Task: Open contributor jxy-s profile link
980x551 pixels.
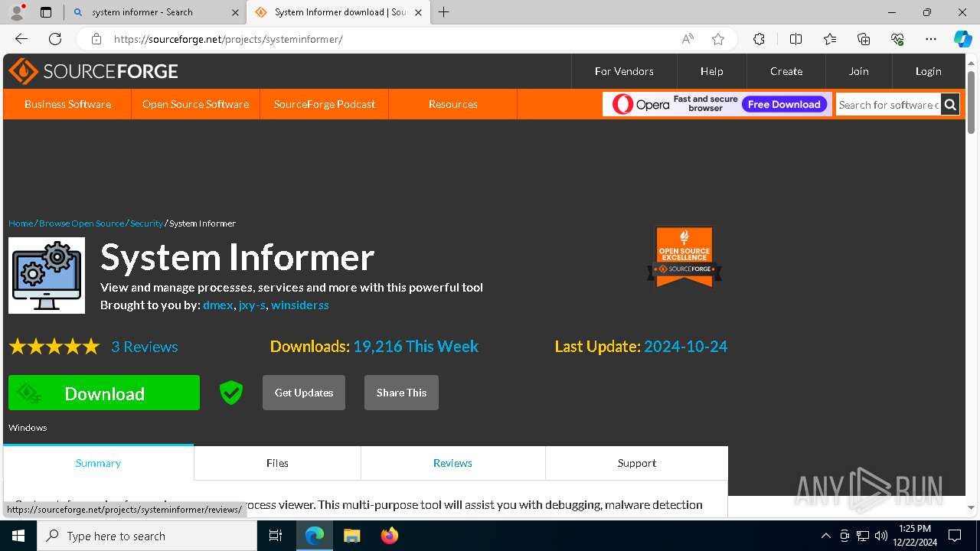Action: [x=252, y=305]
